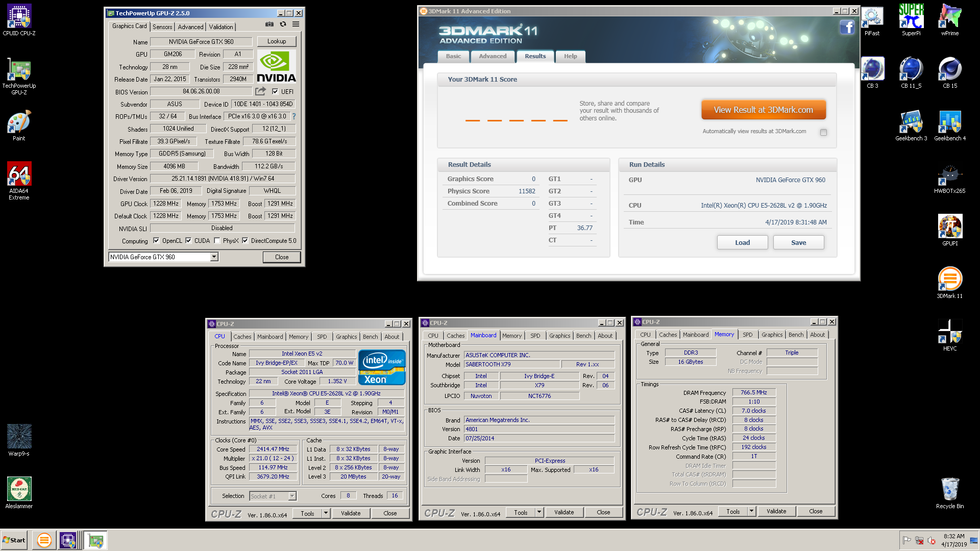
Task: Click Close button in GPU-Z window
Action: click(282, 257)
